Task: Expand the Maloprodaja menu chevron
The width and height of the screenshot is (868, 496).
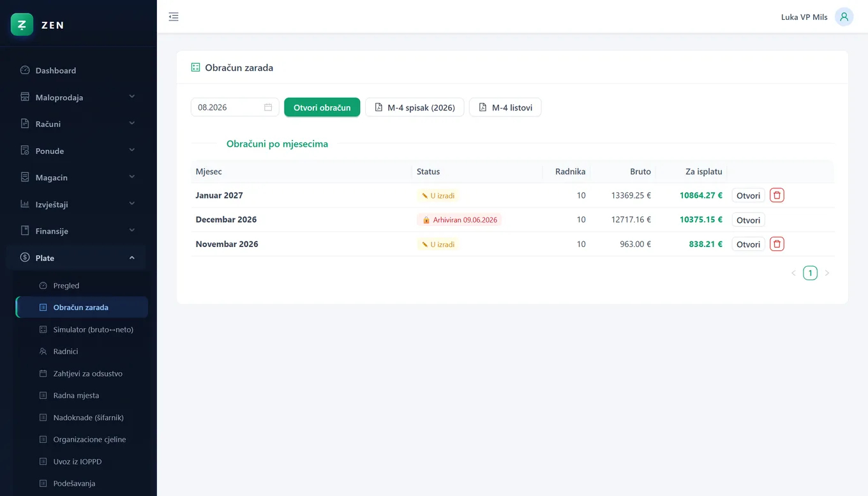Action: tap(132, 97)
